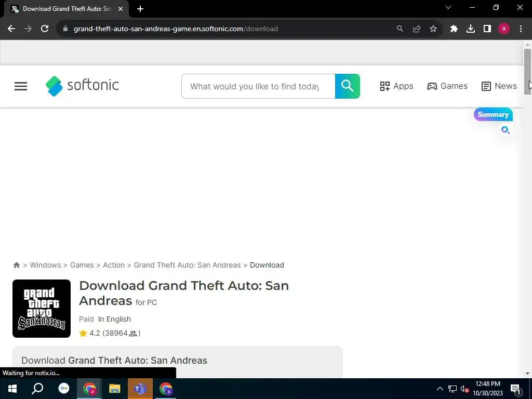532x399 pixels.
Task: Click the breadcrumb home icon
Action: click(16, 265)
